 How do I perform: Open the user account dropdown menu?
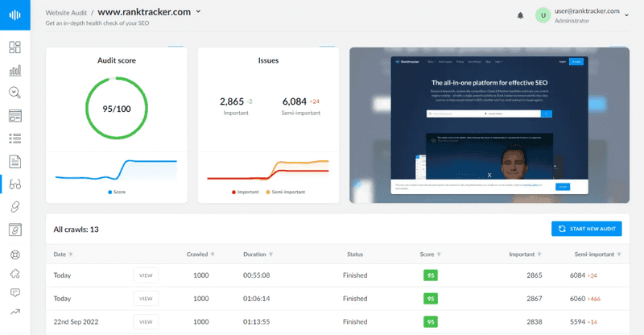[627, 15]
